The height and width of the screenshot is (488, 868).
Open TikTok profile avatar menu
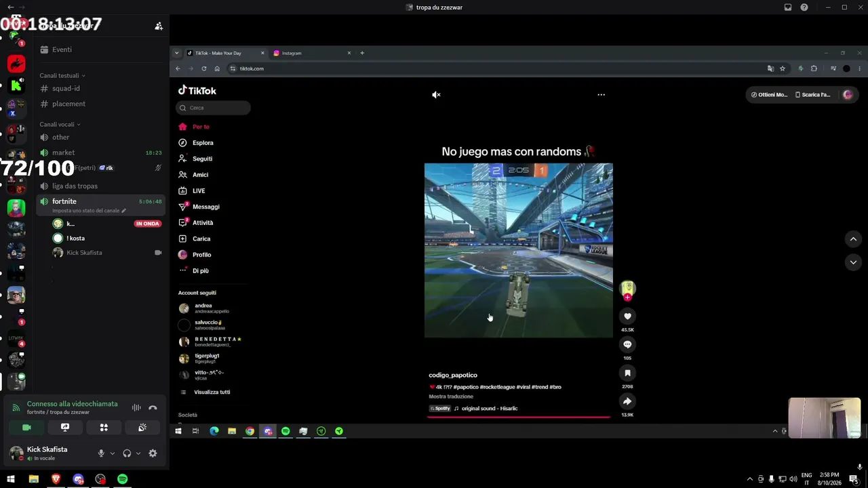pyautogui.click(x=847, y=95)
